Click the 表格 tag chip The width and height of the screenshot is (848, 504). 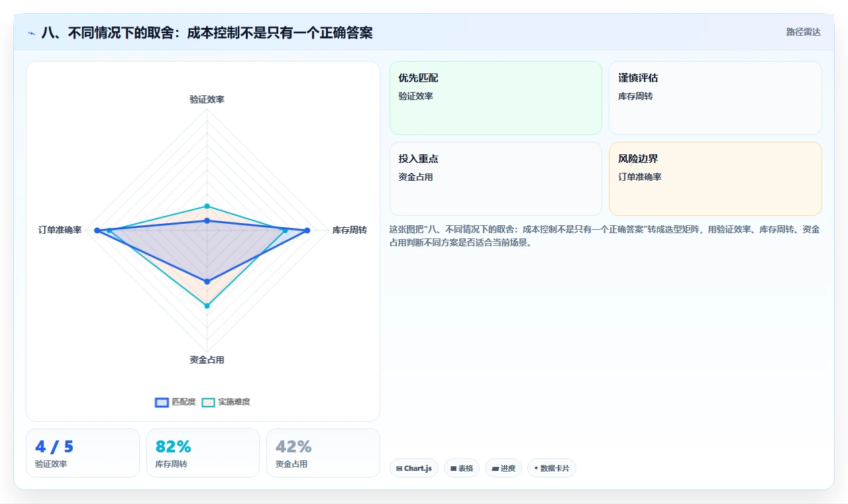[462, 468]
